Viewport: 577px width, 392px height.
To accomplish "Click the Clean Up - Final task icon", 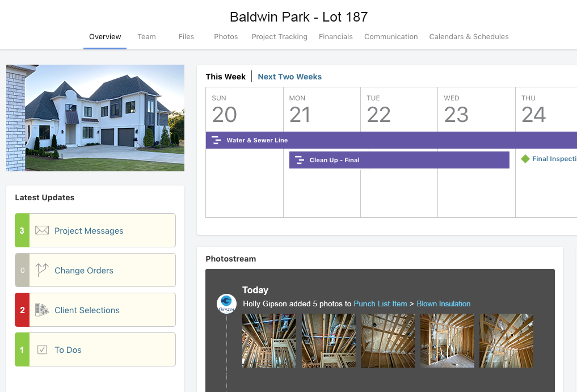I will (x=300, y=160).
